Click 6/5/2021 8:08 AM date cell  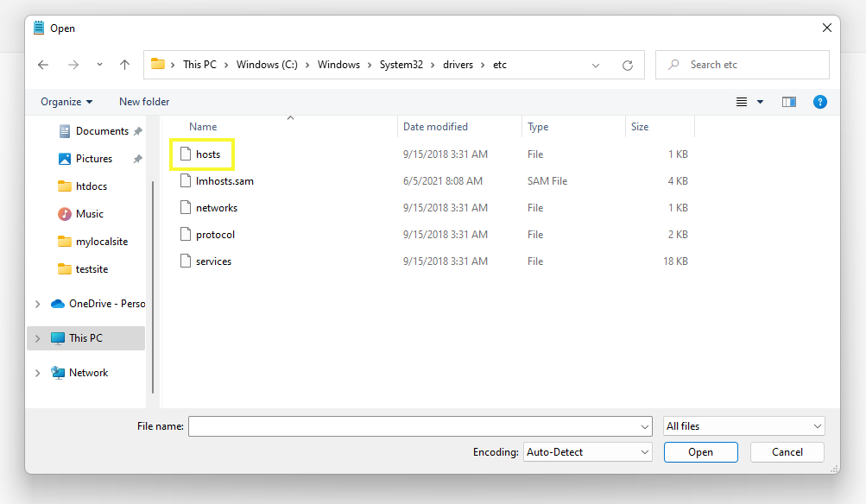(442, 181)
